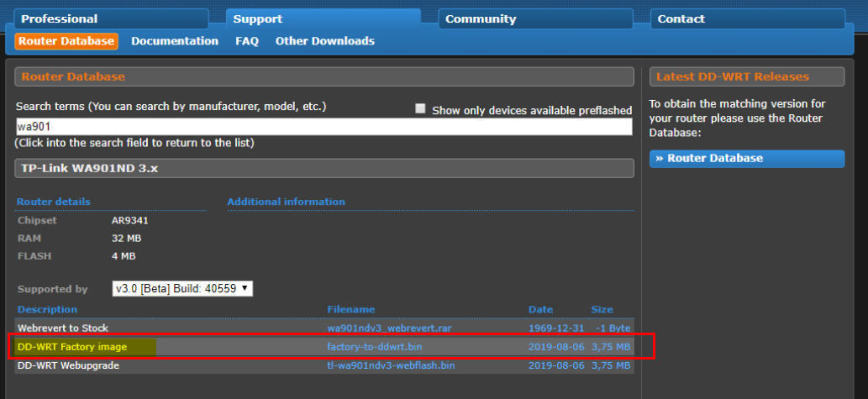Click the » Router Database sidebar button
Screen dimensions: 868x399
[x=747, y=158]
